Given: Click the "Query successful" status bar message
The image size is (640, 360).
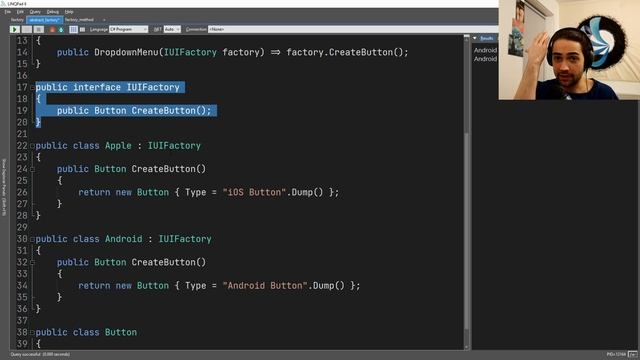Looking at the screenshot, I should click(40, 354).
